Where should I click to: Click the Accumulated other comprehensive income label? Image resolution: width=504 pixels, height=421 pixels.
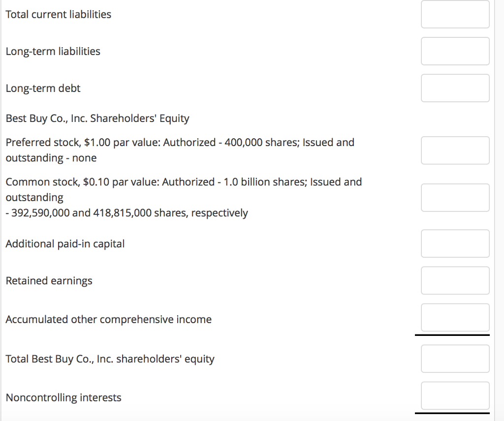[x=108, y=319]
